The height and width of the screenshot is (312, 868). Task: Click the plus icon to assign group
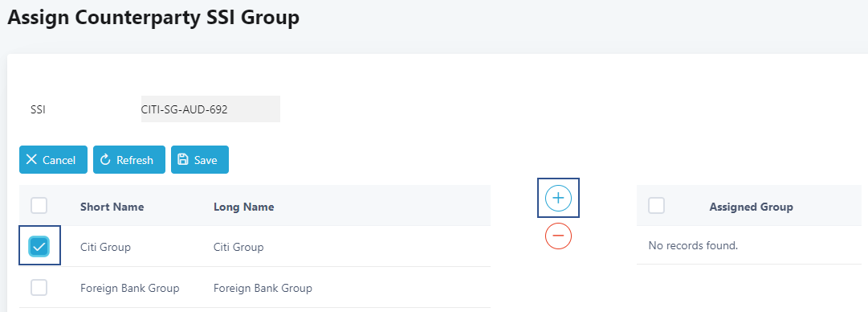(558, 198)
